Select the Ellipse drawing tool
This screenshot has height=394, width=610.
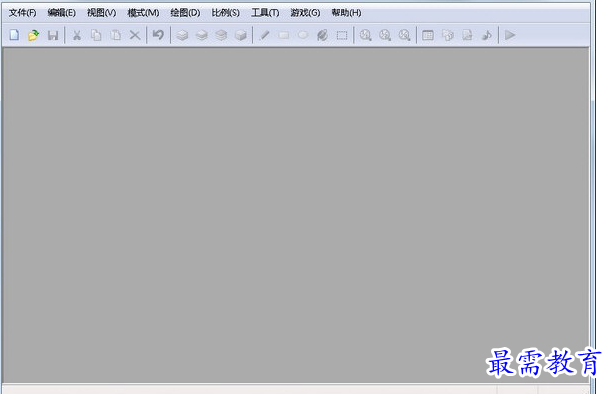tap(303, 35)
